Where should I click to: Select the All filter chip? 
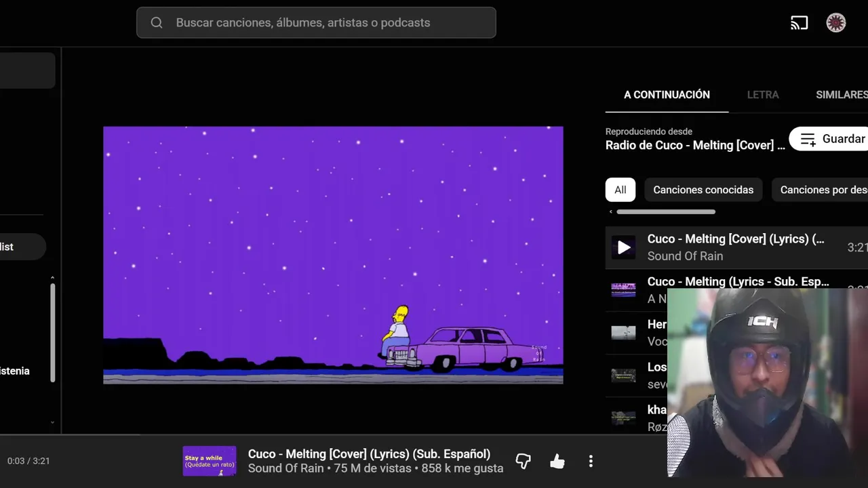(620, 190)
